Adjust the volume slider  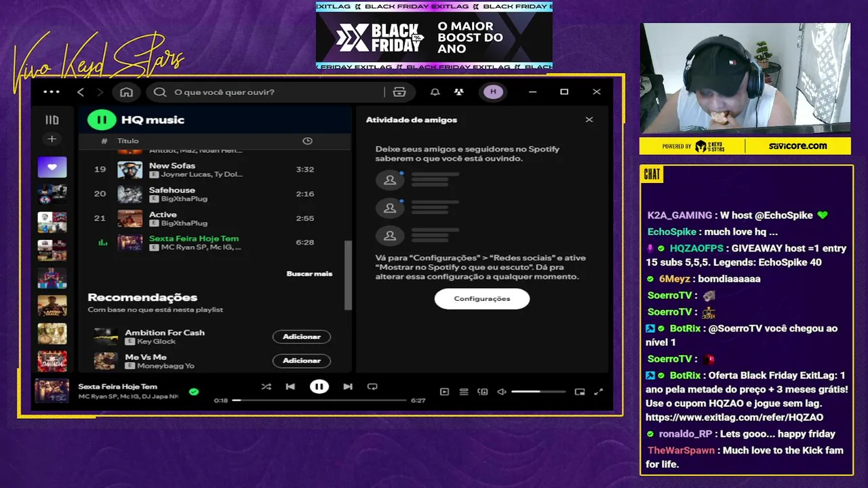(538, 392)
